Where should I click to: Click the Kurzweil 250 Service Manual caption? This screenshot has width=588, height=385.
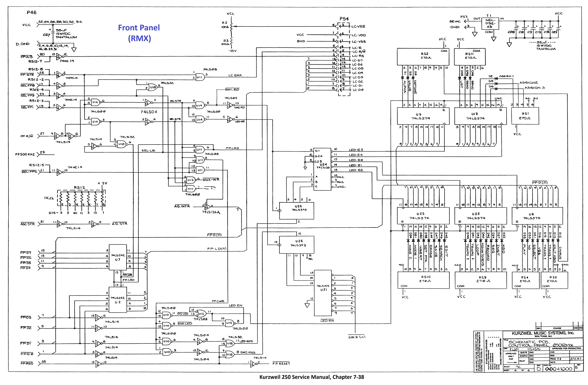(312, 377)
